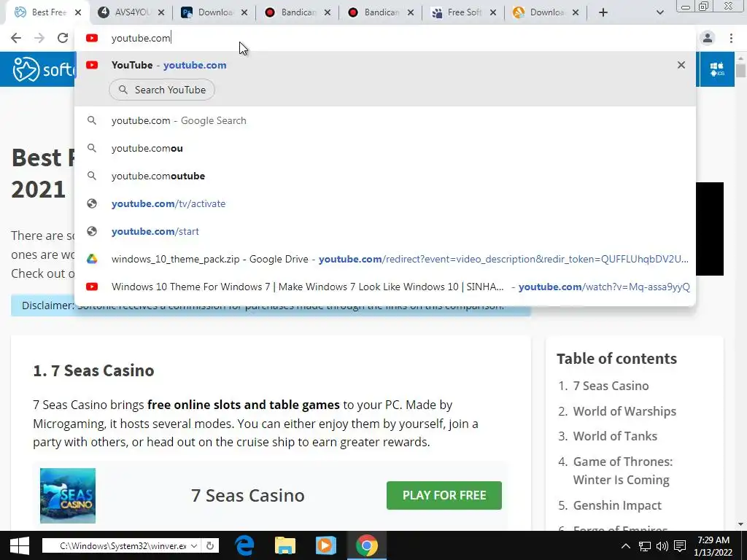Open File Explorer from taskbar
The image size is (747, 560).
[x=285, y=545]
